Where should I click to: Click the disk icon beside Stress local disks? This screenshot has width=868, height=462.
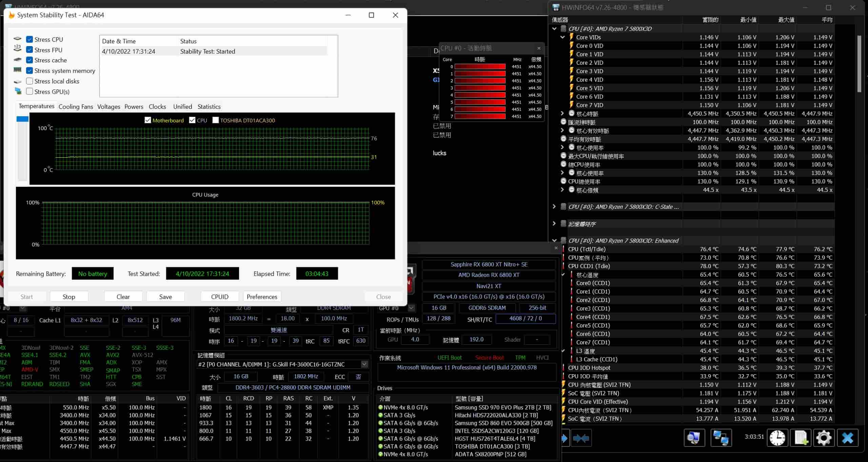[18, 82]
